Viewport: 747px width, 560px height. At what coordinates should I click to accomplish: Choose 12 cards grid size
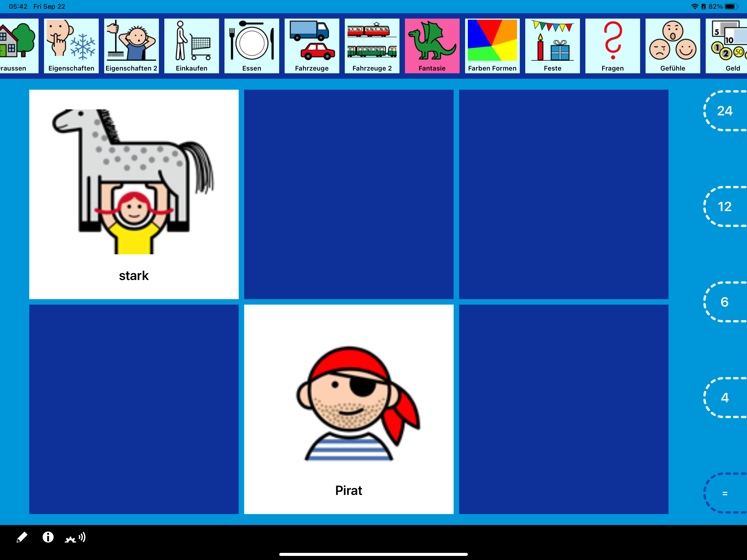[x=725, y=206]
